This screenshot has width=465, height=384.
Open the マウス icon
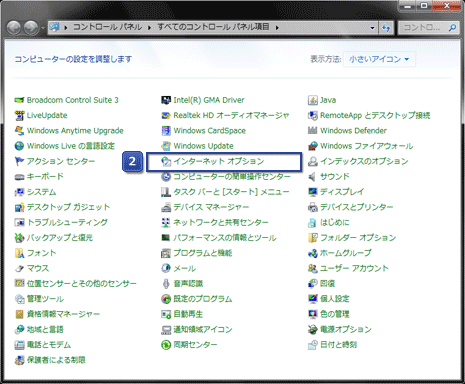(x=19, y=268)
